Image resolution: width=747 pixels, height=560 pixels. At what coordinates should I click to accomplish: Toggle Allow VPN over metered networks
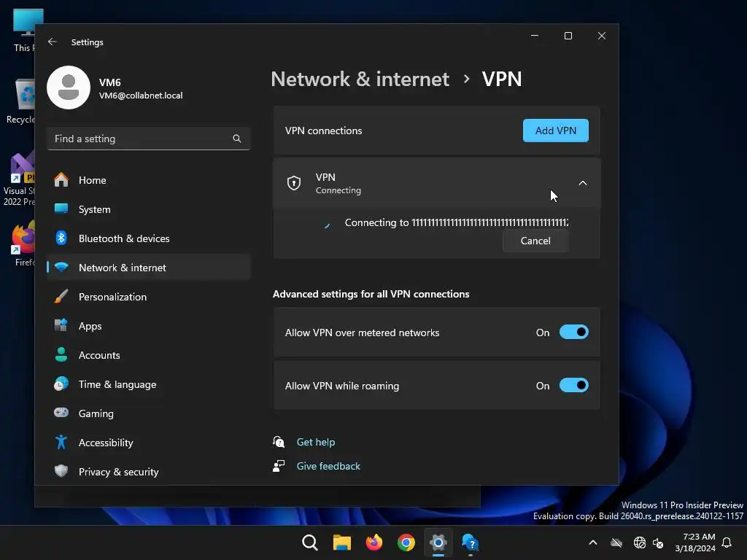(x=574, y=332)
